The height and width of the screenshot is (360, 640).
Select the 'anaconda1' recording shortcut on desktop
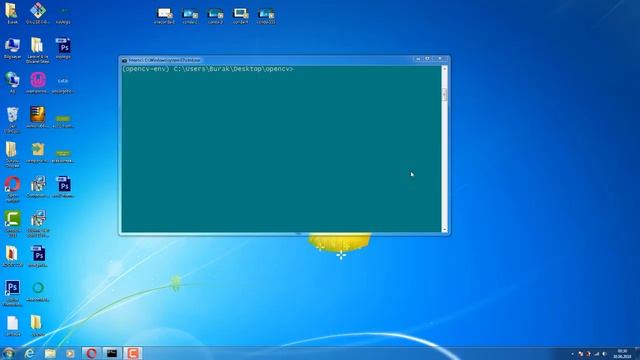coord(164,16)
